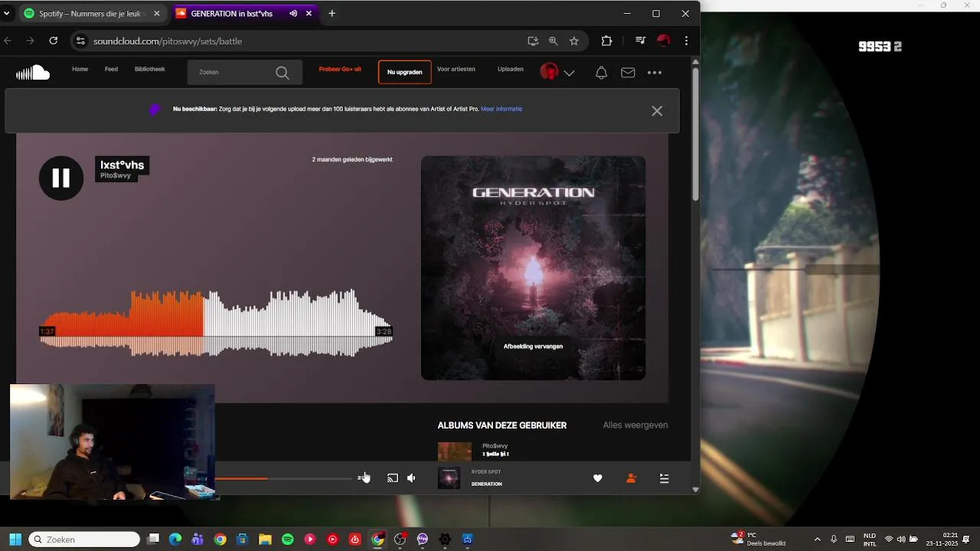This screenshot has width=980, height=551.
Task: Toggle follow with the orange person icon
Action: pyautogui.click(x=631, y=478)
